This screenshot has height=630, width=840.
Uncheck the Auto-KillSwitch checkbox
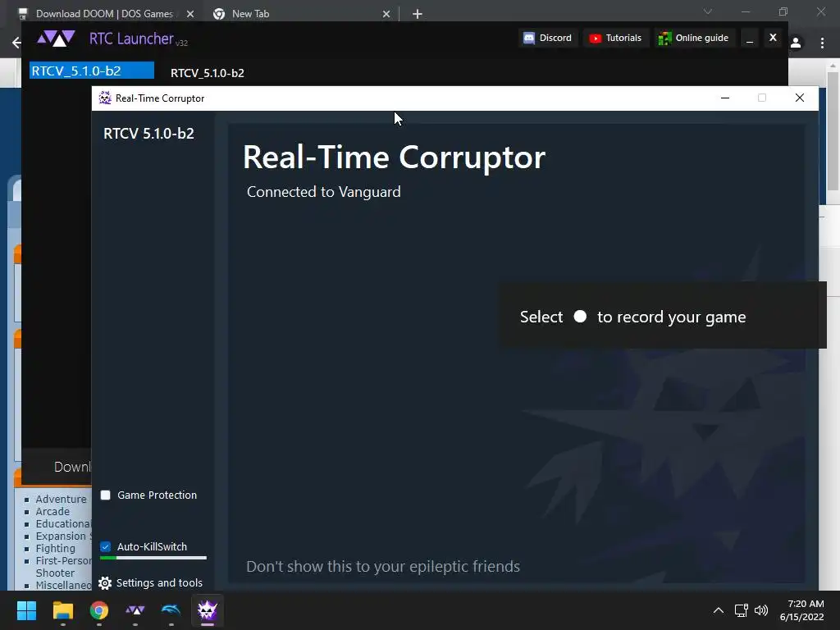[106, 546]
